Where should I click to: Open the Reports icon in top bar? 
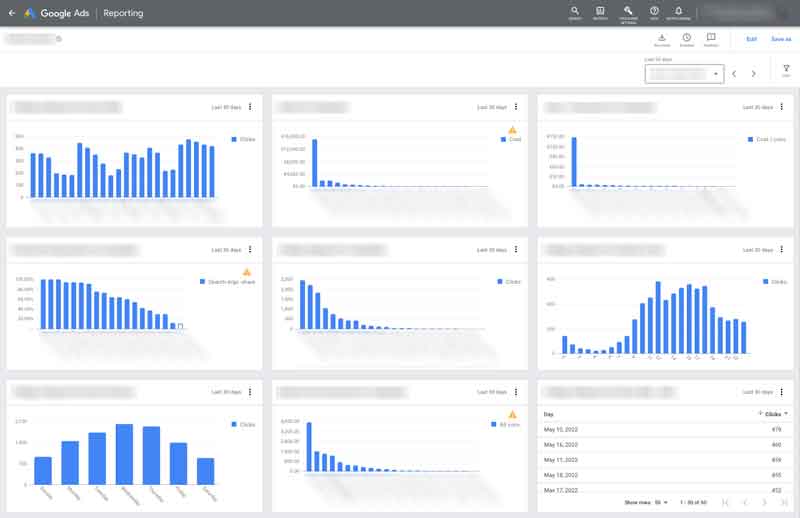click(x=601, y=13)
